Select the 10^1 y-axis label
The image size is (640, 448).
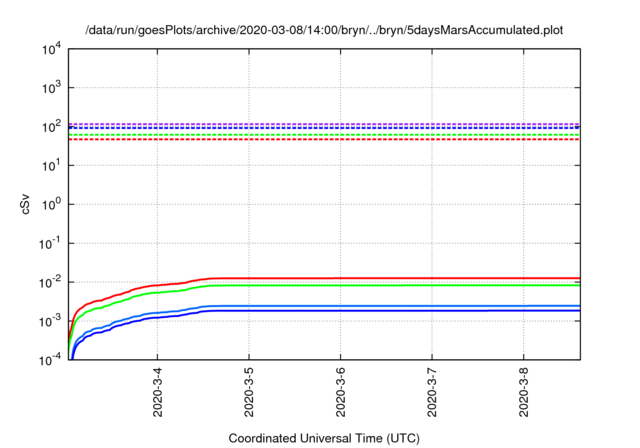51,166
